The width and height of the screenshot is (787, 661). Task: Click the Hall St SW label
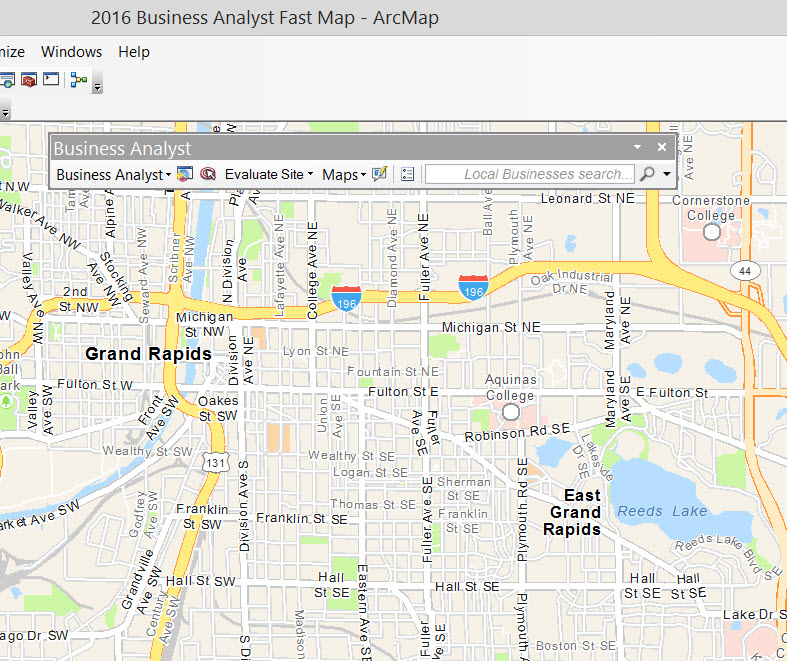coord(201,581)
